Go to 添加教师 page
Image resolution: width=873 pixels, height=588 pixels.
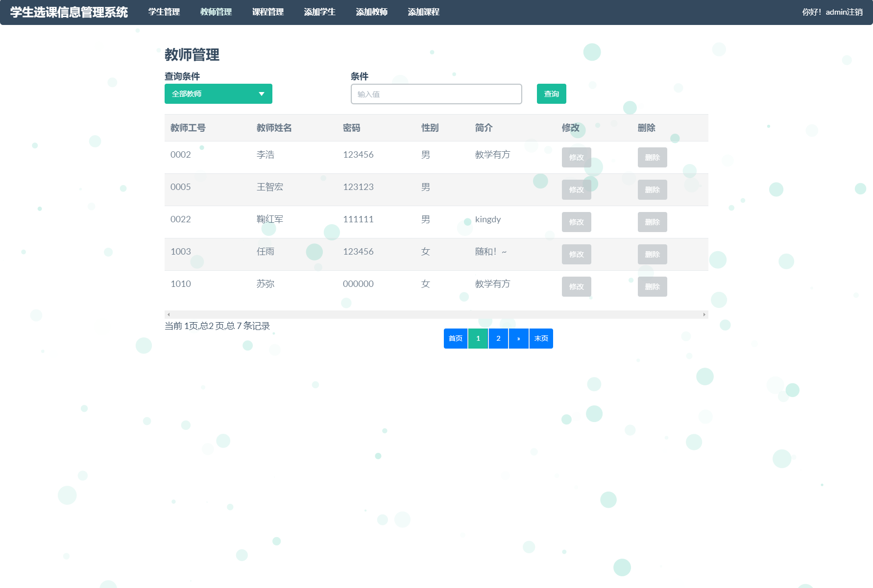click(372, 12)
